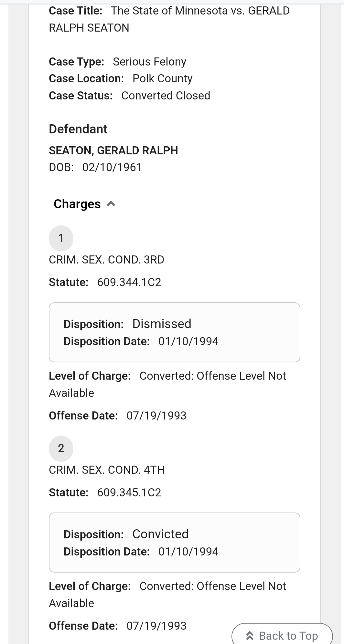
Task: Click the CRIM. SEX. COND. 4TH charge title
Action: (107, 470)
